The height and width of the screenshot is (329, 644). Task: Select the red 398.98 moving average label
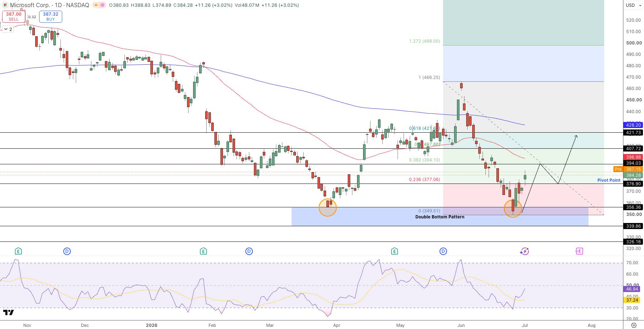tap(633, 157)
